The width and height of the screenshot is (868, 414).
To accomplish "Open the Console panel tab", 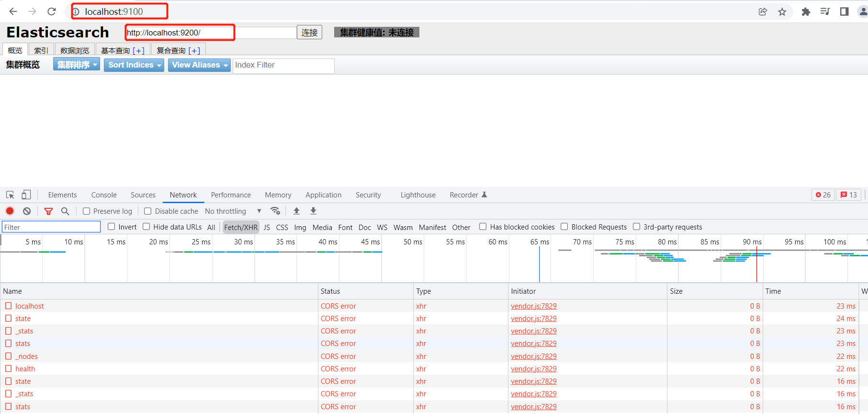I will tap(104, 195).
